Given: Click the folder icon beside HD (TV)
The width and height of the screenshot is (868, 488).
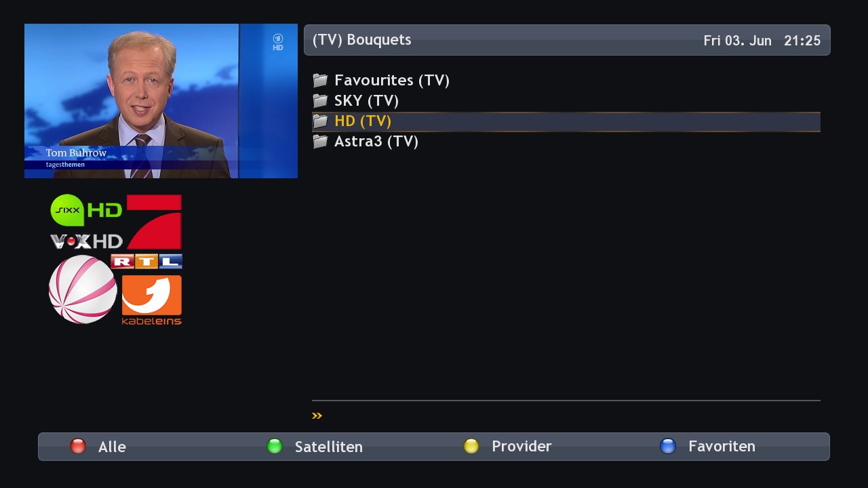Looking at the screenshot, I should pyautogui.click(x=320, y=121).
